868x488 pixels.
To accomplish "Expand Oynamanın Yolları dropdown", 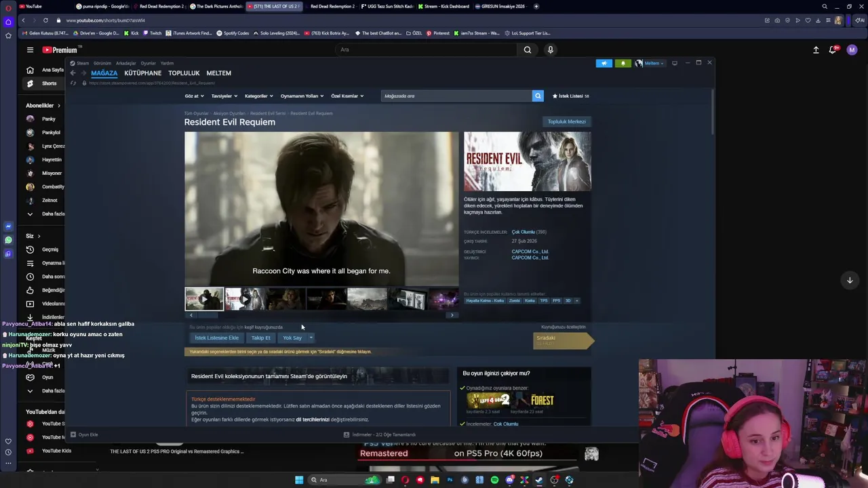I will tap(302, 96).
